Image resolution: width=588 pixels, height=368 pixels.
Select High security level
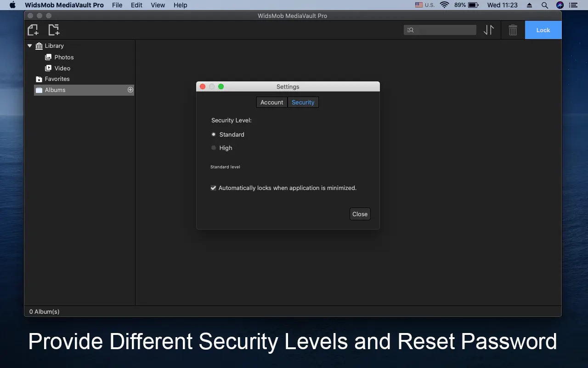(x=214, y=148)
